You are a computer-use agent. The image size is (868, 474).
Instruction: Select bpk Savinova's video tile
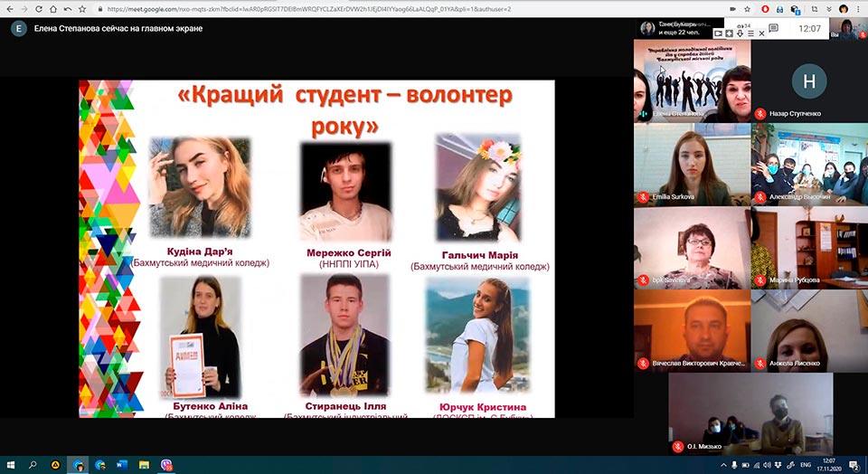point(693,248)
